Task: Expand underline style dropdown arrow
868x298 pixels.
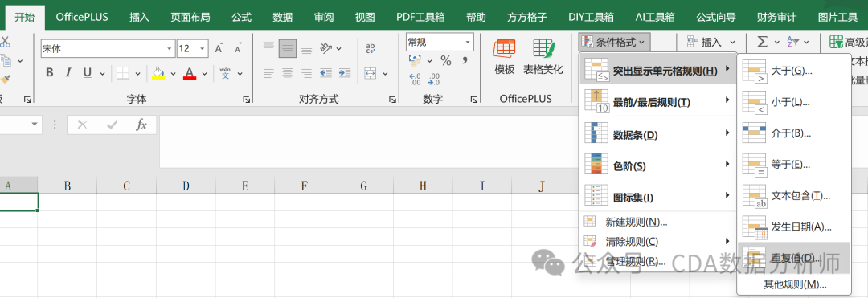Action: (102, 73)
